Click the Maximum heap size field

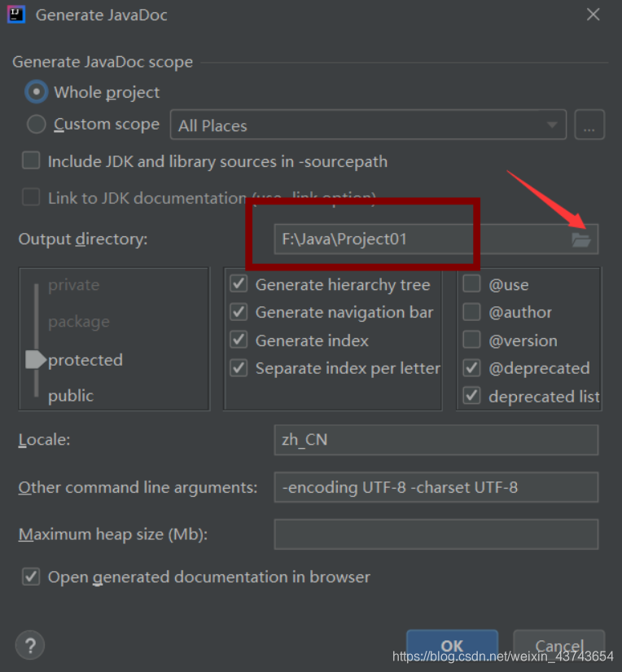tap(436, 534)
